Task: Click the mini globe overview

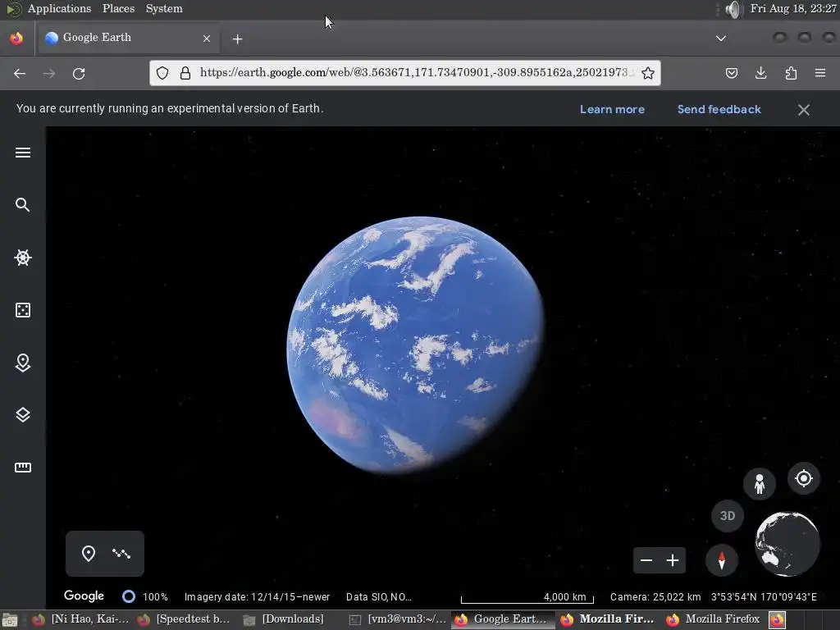Action: [x=787, y=544]
